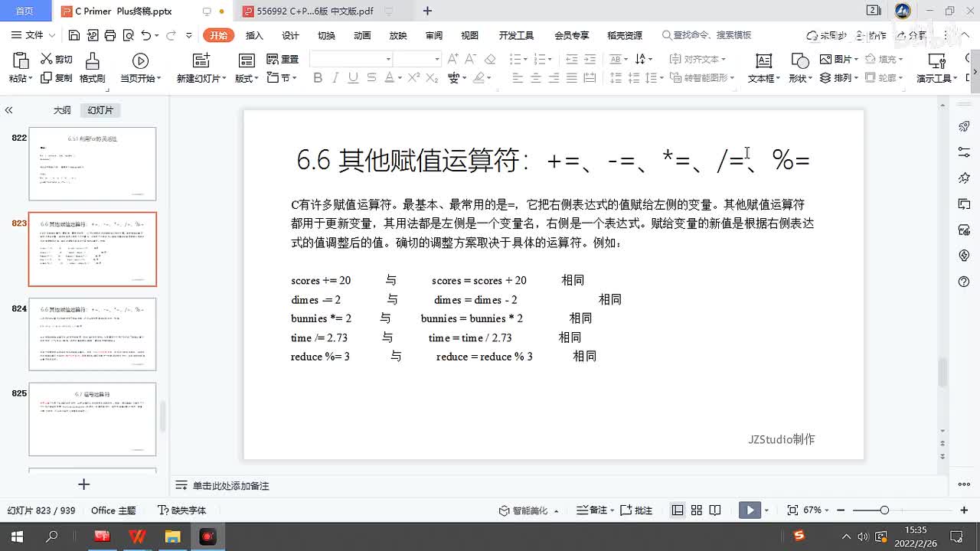Open the font size dropdown
980x551 pixels.
[x=437, y=59]
